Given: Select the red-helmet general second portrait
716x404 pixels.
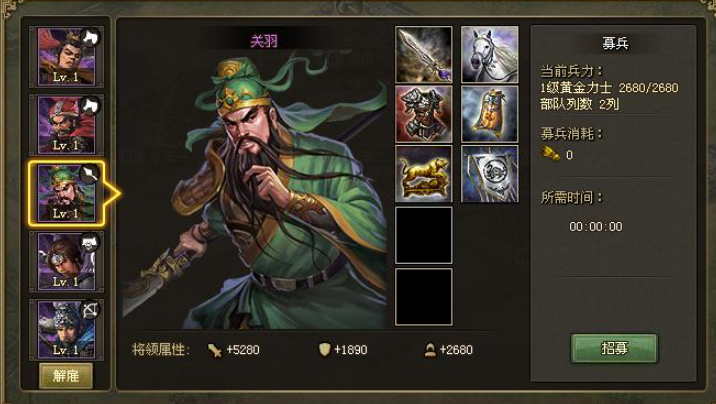Looking at the screenshot, I should [67, 125].
